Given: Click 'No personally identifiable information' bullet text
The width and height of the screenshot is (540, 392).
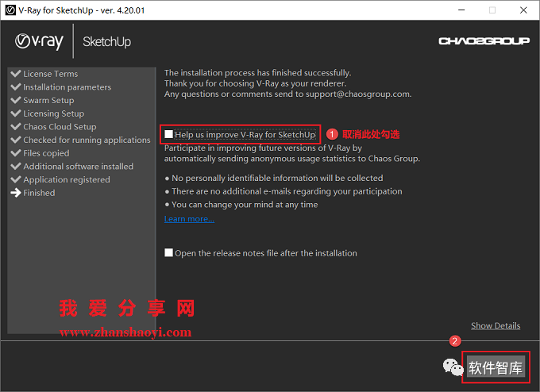Looking at the screenshot, I should pos(277,178).
